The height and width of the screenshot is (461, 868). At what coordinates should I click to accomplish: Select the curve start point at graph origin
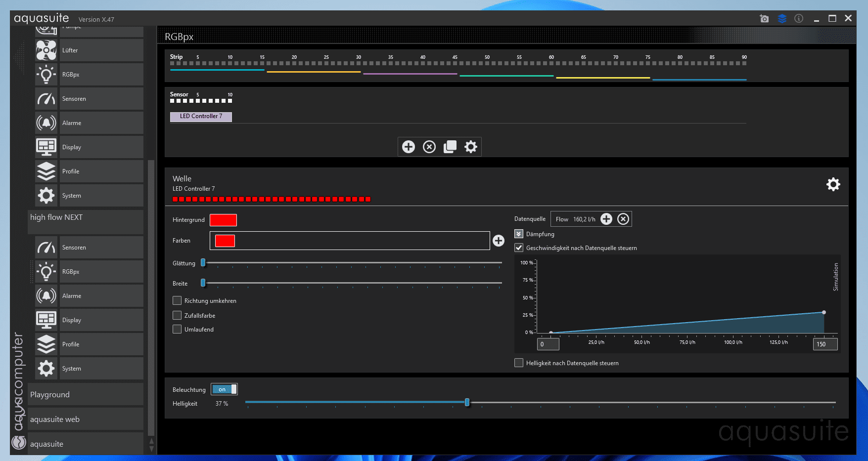pos(551,333)
